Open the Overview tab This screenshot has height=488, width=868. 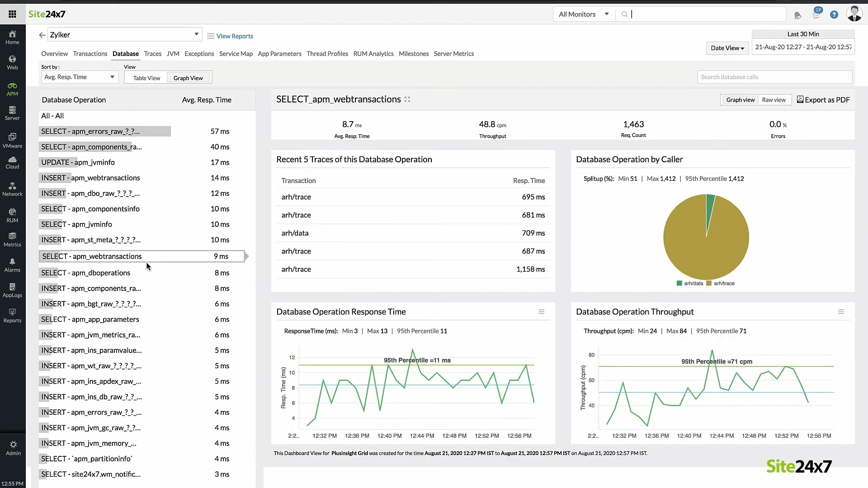coord(54,54)
